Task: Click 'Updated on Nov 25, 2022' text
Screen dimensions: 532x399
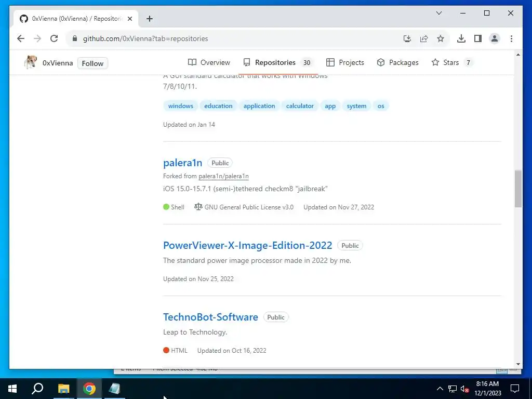Action: tap(198, 279)
